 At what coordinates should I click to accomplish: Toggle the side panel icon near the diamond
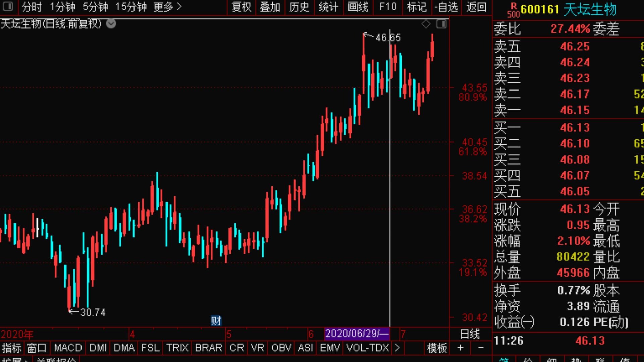click(441, 24)
